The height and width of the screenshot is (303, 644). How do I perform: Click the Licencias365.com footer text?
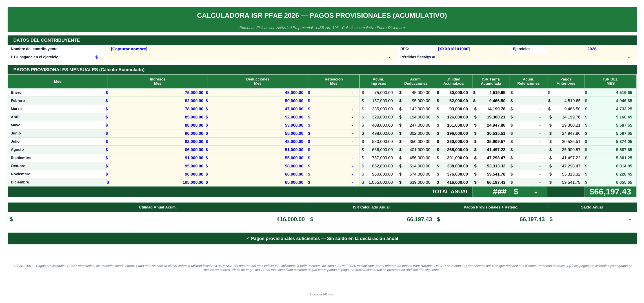click(322, 295)
